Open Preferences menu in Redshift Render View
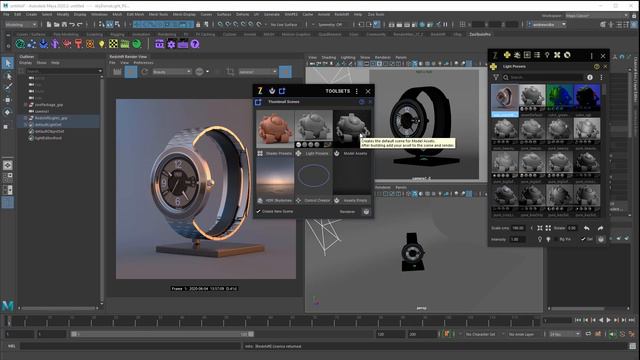Viewport: 640px width, 360px height. tap(144, 63)
